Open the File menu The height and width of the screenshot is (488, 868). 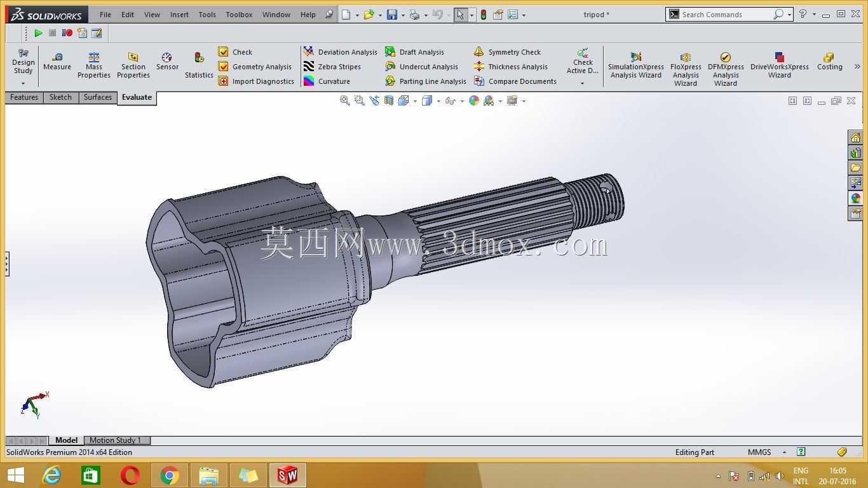105,15
